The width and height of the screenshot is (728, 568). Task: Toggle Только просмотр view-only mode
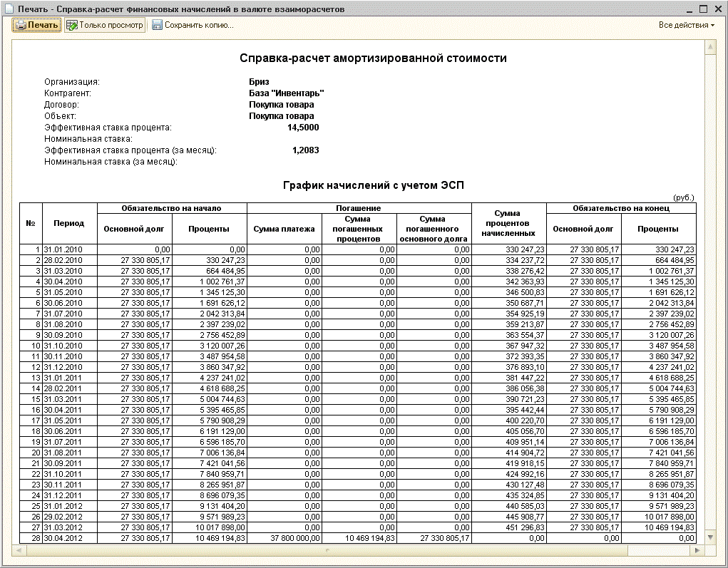click(x=105, y=25)
